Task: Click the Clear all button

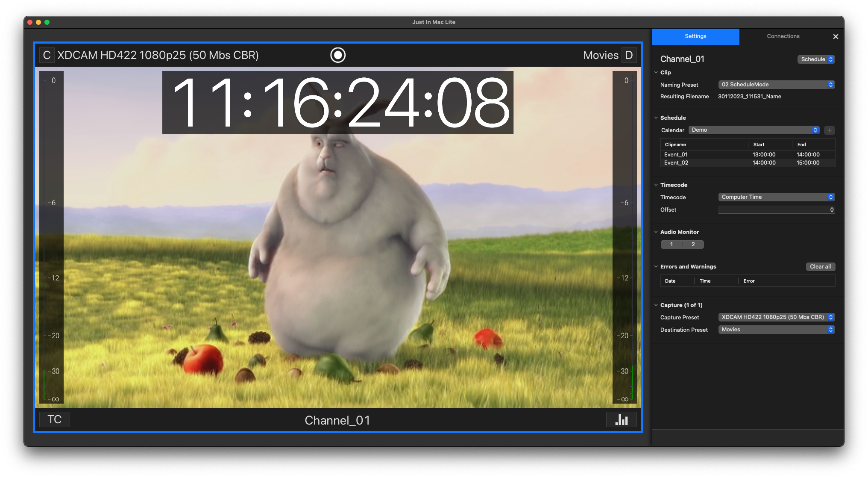Action: [x=820, y=267]
